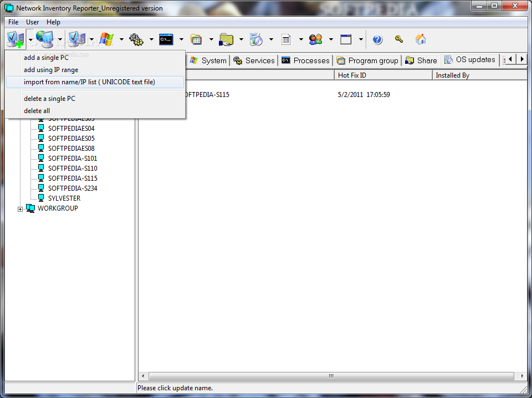
Task: Open dropdown arrow next to Windows flag icon
Action: [121, 39]
